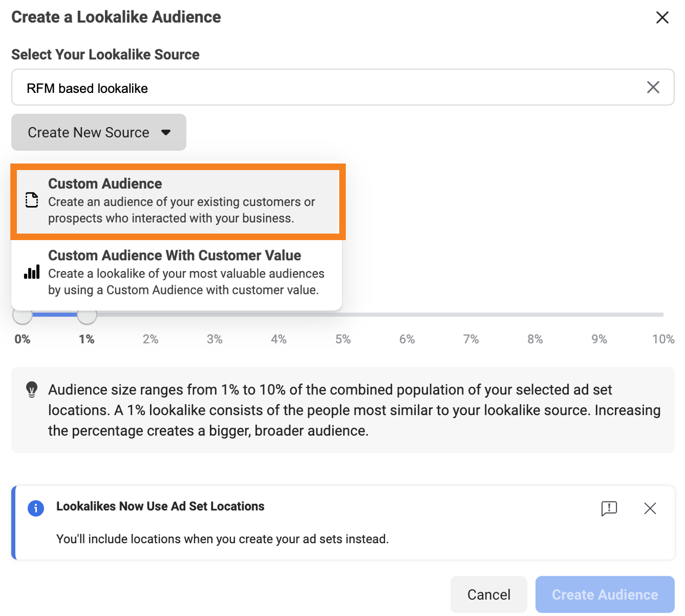Viewport: 685px width, 616px height.
Task: Click the bar chart customer value icon
Action: pyautogui.click(x=32, y=272)
